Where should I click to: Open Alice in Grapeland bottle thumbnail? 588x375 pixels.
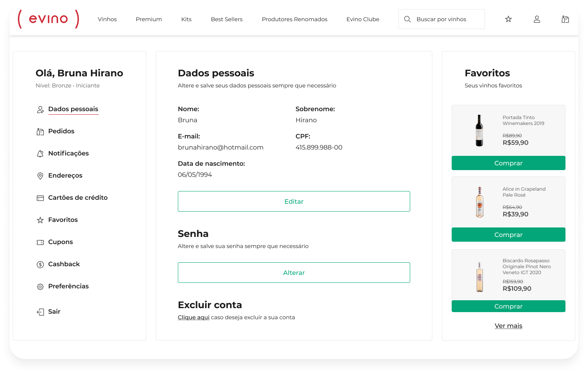480,202
